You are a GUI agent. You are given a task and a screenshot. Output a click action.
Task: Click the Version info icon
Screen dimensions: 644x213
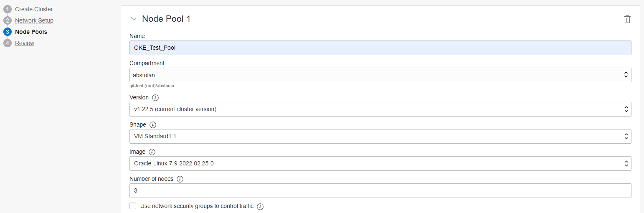156,98
